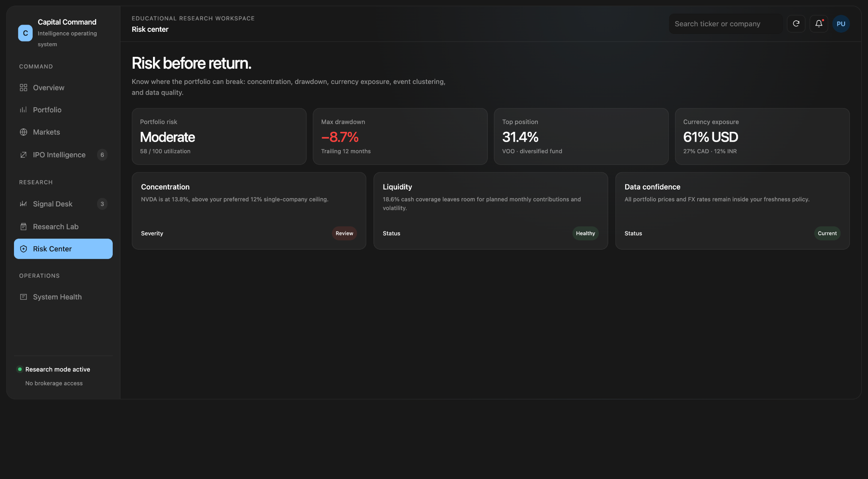Click green research mode status dot
This screenshot has height=479, width=868.
pyautogui.click(x=19, y=369)
